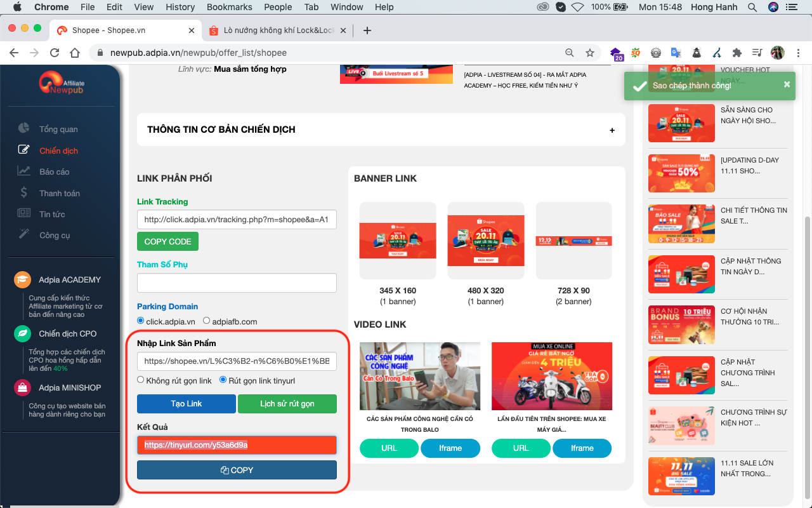Open a new browser tab
The height and width of the screenshot is (508, 812).
click(367, 30)
